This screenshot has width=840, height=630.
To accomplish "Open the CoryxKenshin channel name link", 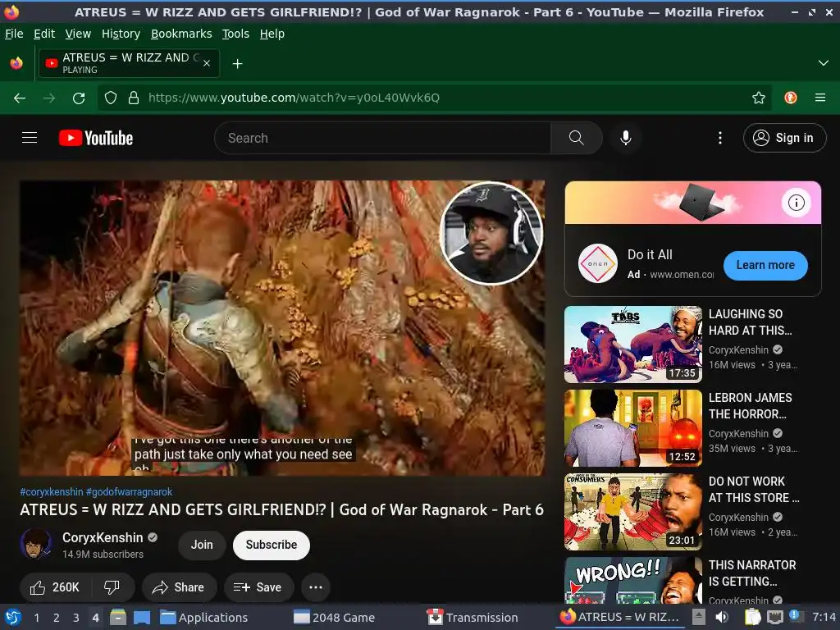I will tap(103, 537).
